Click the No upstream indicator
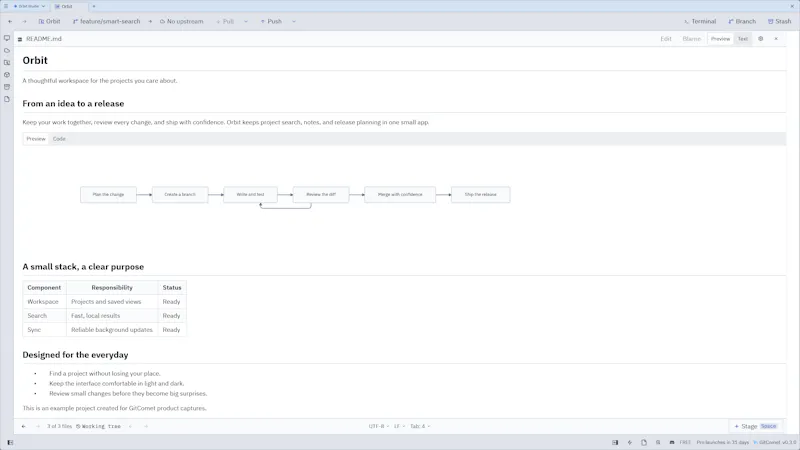 (182, 21)
